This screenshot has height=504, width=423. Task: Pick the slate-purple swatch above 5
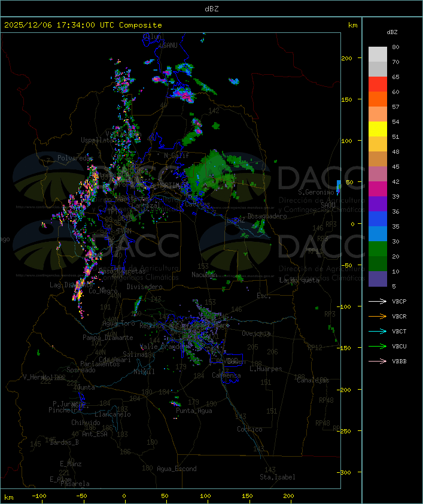(378, 279)
